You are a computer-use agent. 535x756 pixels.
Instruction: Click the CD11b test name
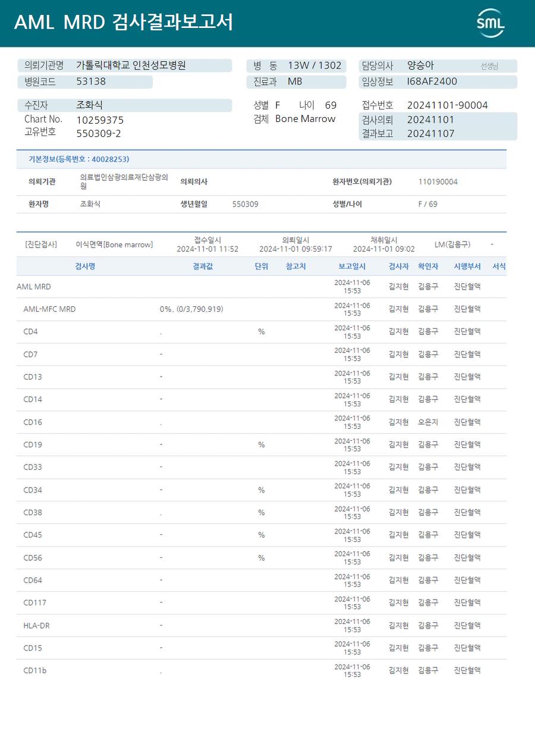pyautogui.click(x=34, y=671)
